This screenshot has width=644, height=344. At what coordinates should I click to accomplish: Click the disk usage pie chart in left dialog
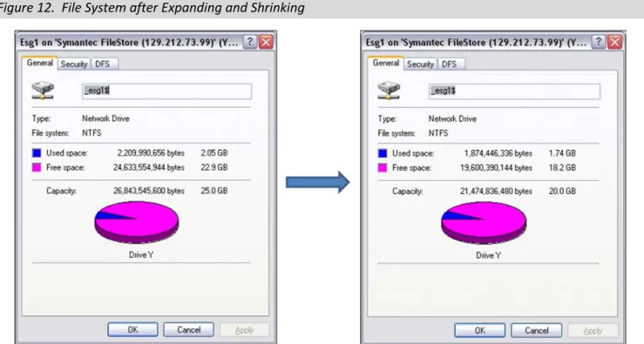pyautogui.click(x=137, y=222)
